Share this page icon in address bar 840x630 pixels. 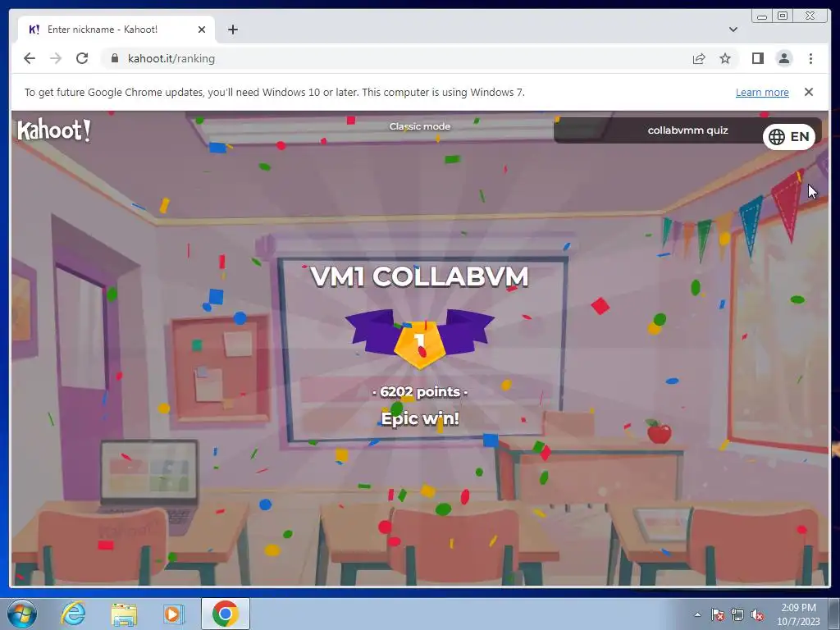[699, 58]
